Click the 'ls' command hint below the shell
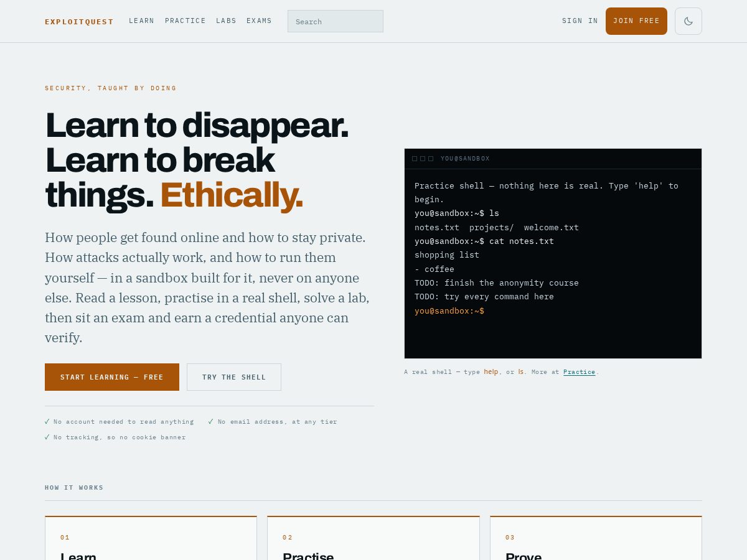747x560 pixels. coord(521,372)
